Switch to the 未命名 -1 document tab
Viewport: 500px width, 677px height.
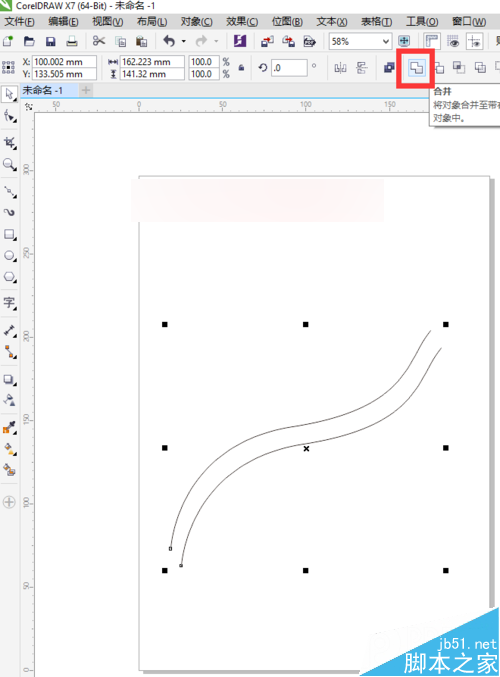click(x=42, y=90)
